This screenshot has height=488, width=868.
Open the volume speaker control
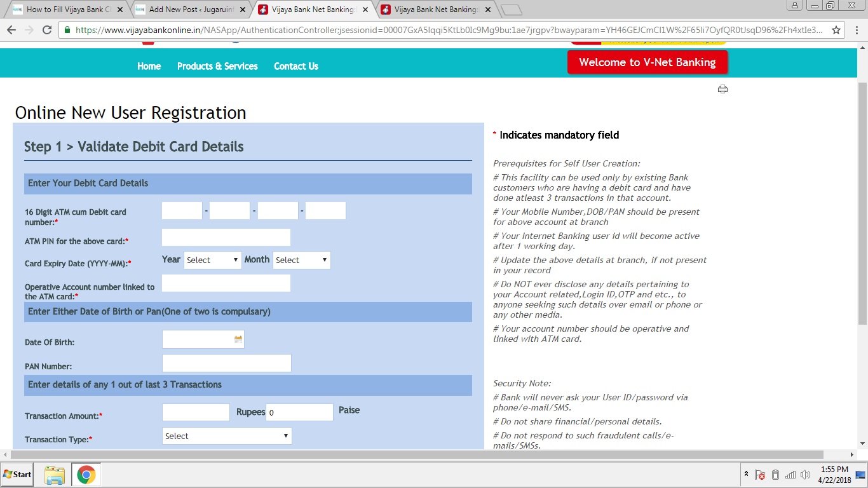coord(806,475)
